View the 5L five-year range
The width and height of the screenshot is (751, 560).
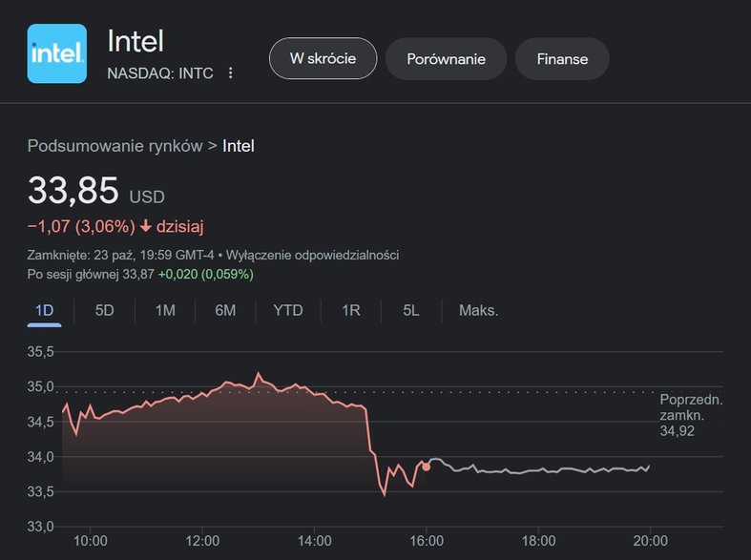click(x=411, y=310)
